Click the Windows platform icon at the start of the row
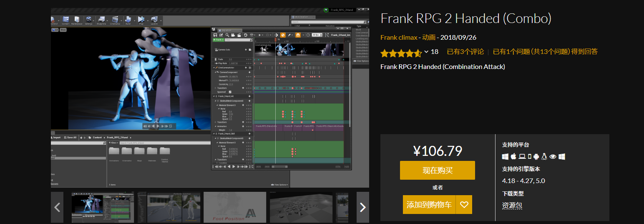Image resolution: width=644 pixels, height=224 pixels. [505, 157]
